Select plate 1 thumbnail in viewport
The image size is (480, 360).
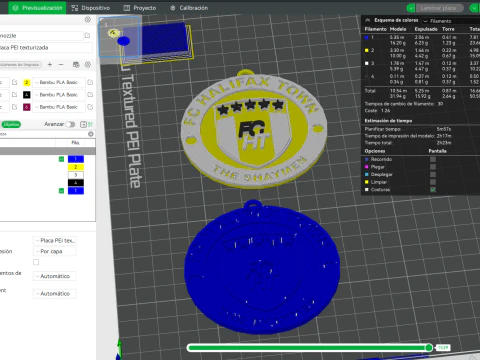(119, 37)
